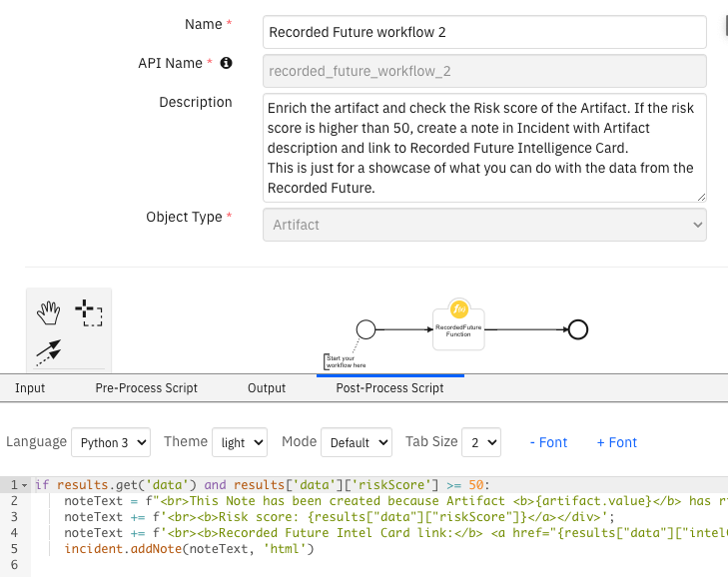
Task: Collapse the code block at line 1
Action: [25, 484]
